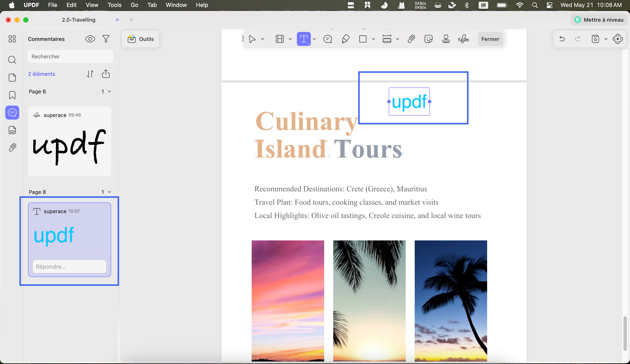The height and width of the screenshot is (364, 630).
Task: Click the Mettre à niveau button
Action: click(x=598, y=20)
